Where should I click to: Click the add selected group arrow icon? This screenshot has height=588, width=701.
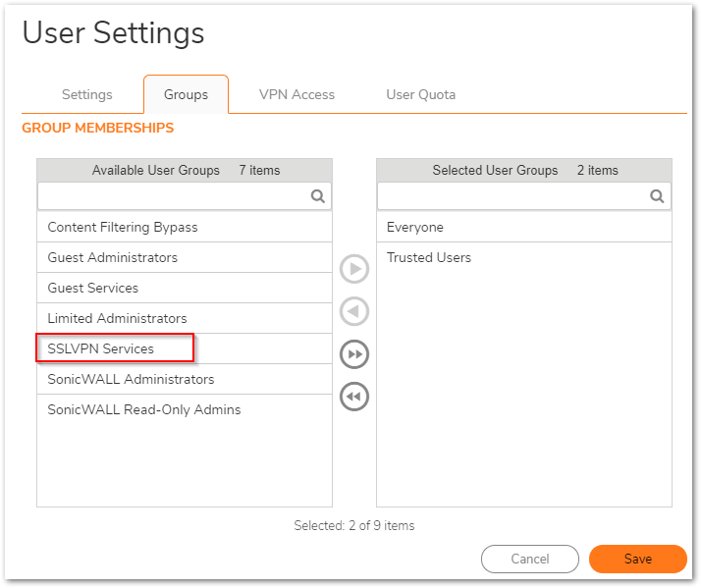(x=354, y=269)
